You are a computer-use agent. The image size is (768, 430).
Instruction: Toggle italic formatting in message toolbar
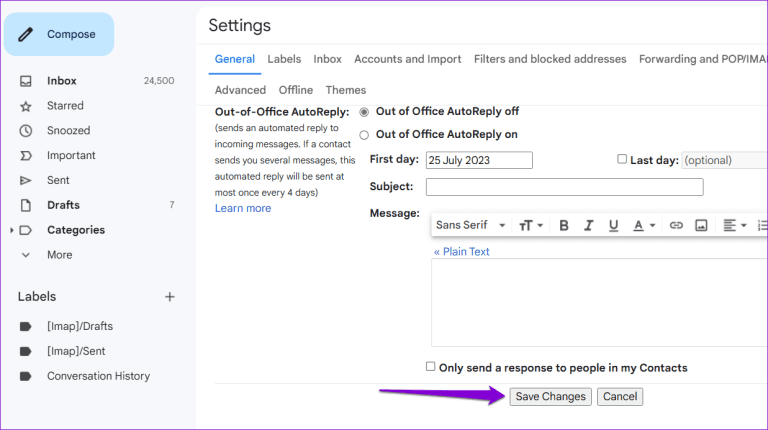[589, 226]
